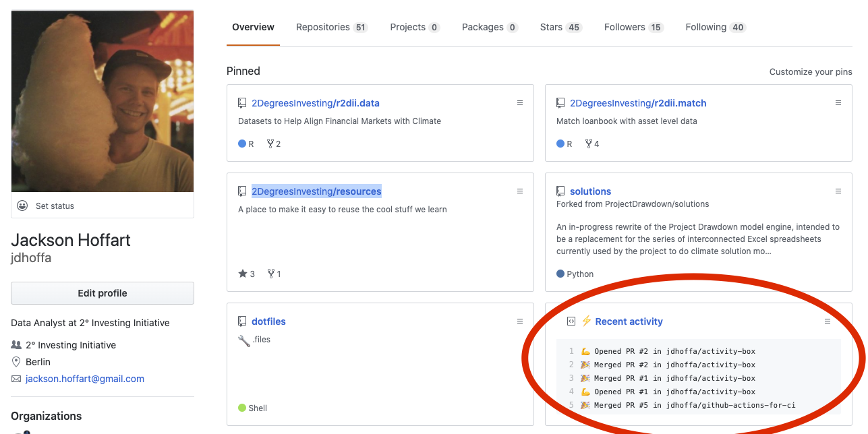This screenshot has height=434, width=868.
Task: Click the Forked from ProjectDrawdown/solutions text
Action: click(633, 204)
